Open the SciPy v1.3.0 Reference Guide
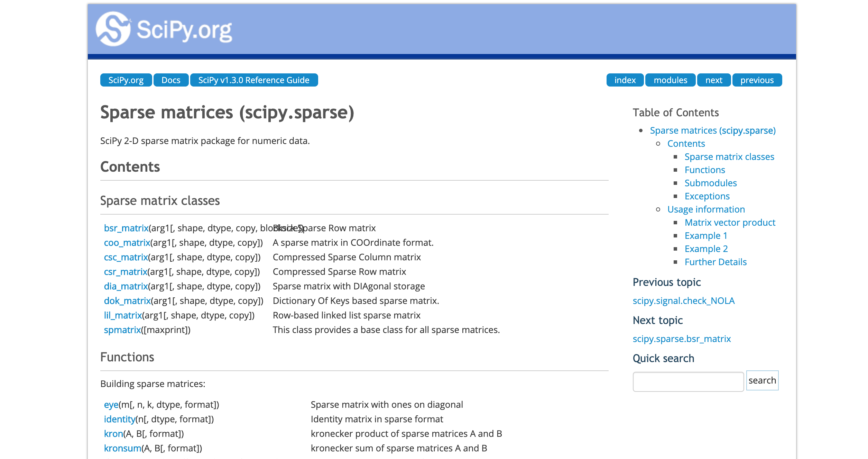 254,80
